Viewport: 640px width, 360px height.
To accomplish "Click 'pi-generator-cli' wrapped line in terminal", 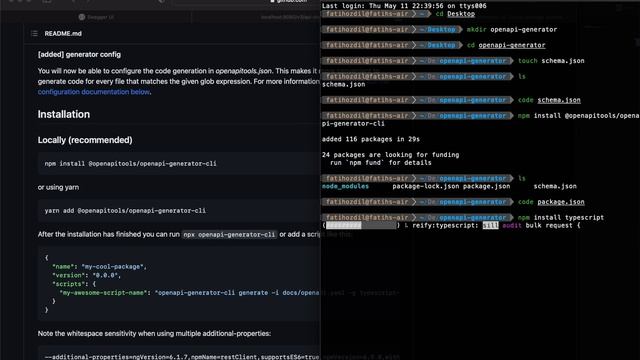I will click(x=353, y=124).
